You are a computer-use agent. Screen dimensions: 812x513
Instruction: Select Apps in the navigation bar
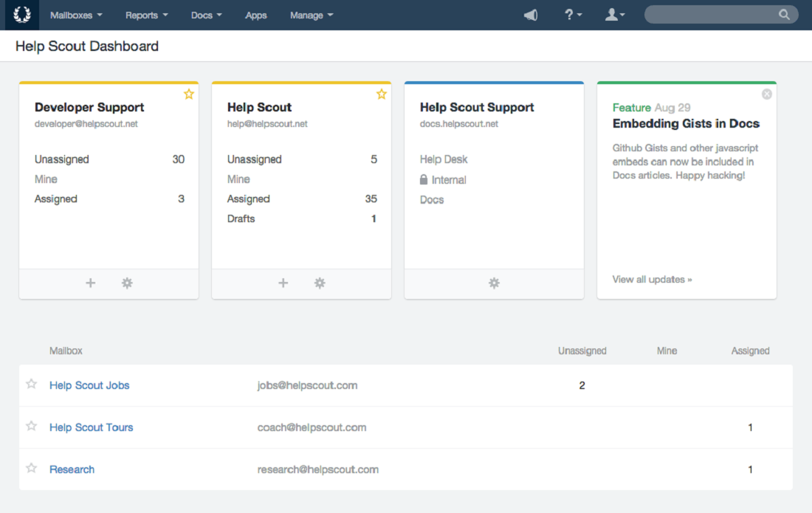(x=256, y=15)
